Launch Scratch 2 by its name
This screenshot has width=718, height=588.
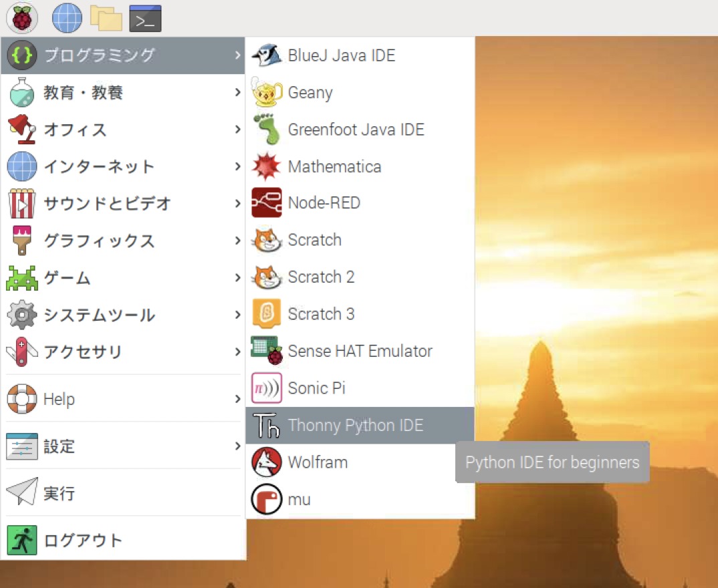(x=321, y=277)
